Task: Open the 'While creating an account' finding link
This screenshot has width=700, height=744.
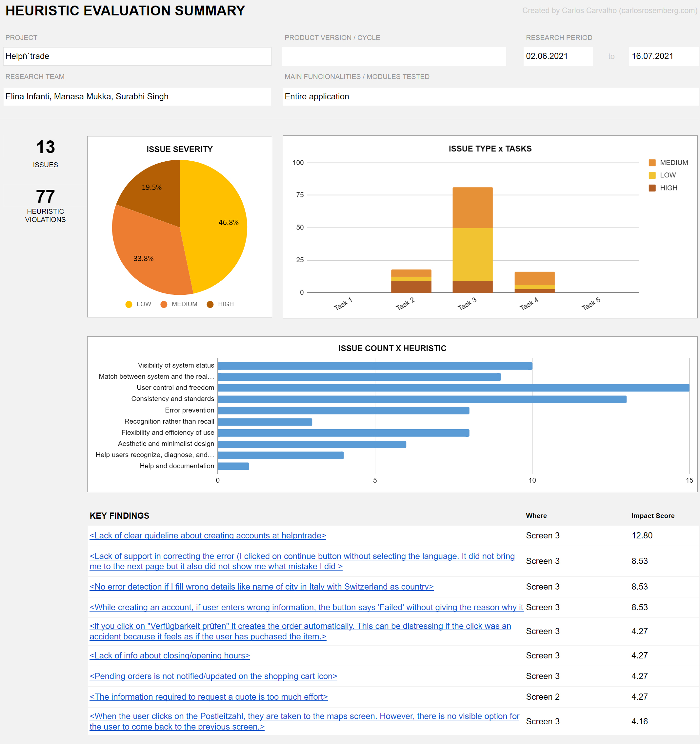Action: click(x=307, y=607)
